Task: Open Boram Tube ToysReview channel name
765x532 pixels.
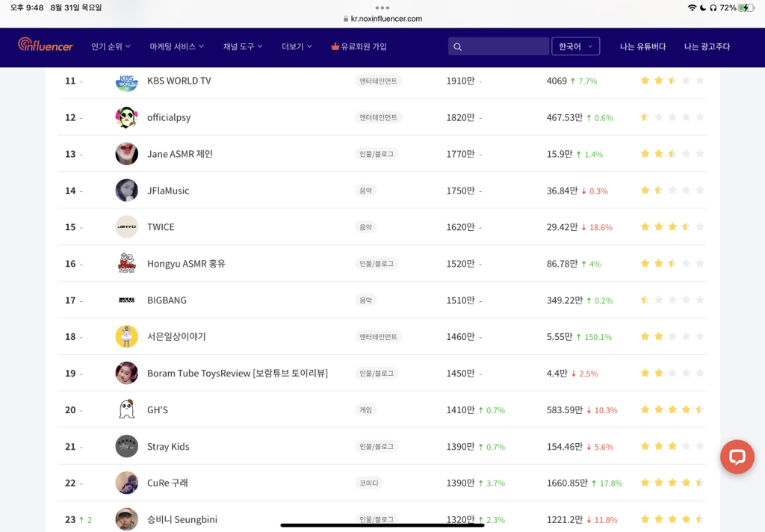Action: click(x=238, y=374)
